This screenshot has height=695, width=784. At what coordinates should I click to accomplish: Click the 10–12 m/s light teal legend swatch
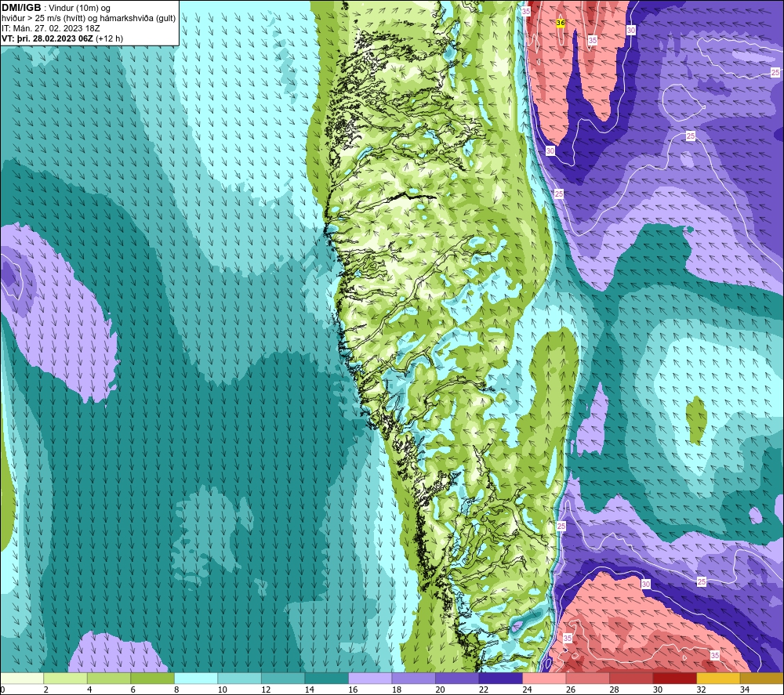click(239, 678)
